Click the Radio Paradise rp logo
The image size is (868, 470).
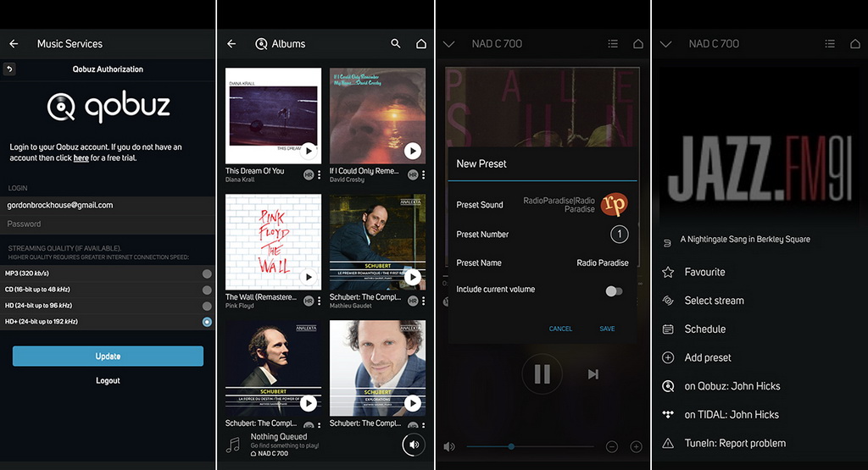tap(614, 204)
